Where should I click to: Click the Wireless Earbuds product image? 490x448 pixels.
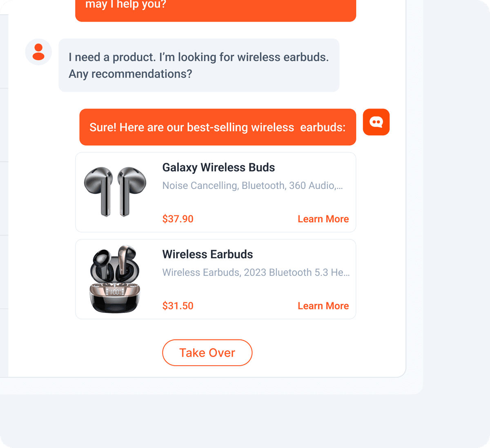116,279
